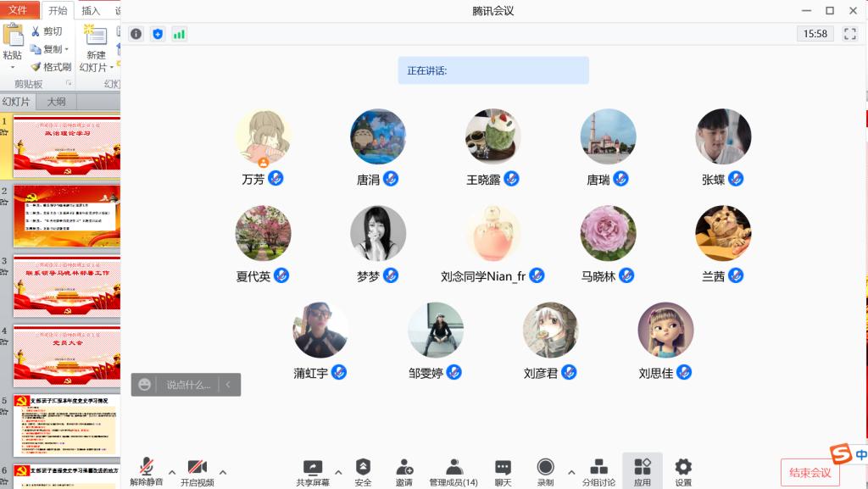Click the 结束会议 end meeting button
Viewport: 868px width, 489px height.
810,473
